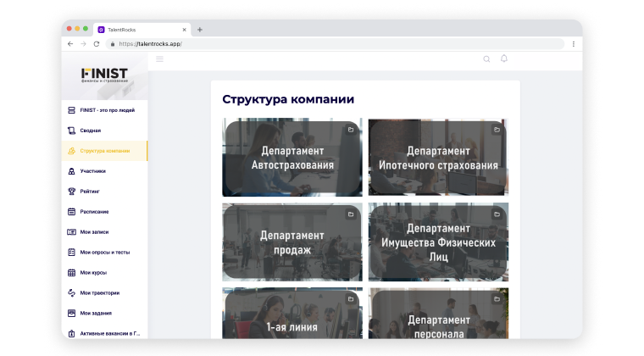Open Мои траектории sidebar item
Viewport: 644px width, 356px height.
[99, 293]
